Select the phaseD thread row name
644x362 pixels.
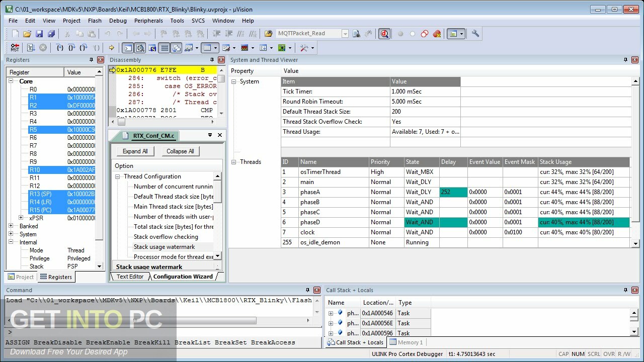click(310, 222)
